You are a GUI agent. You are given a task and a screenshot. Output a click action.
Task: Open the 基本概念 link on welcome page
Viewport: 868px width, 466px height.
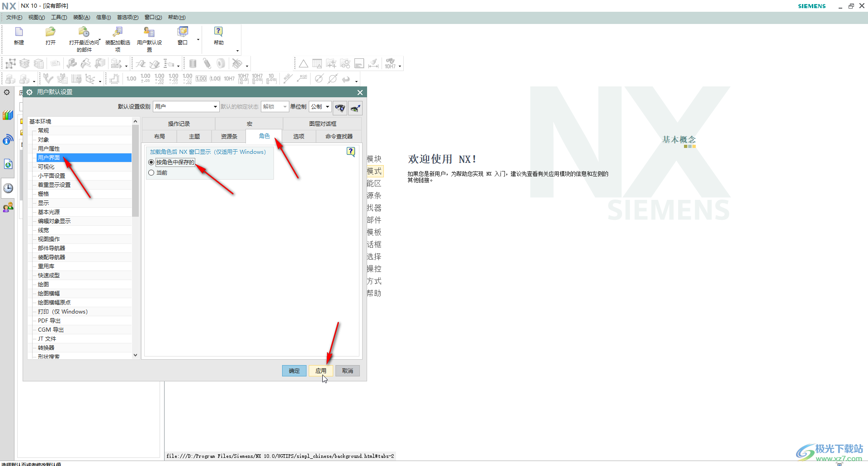(x=679, y=140)
